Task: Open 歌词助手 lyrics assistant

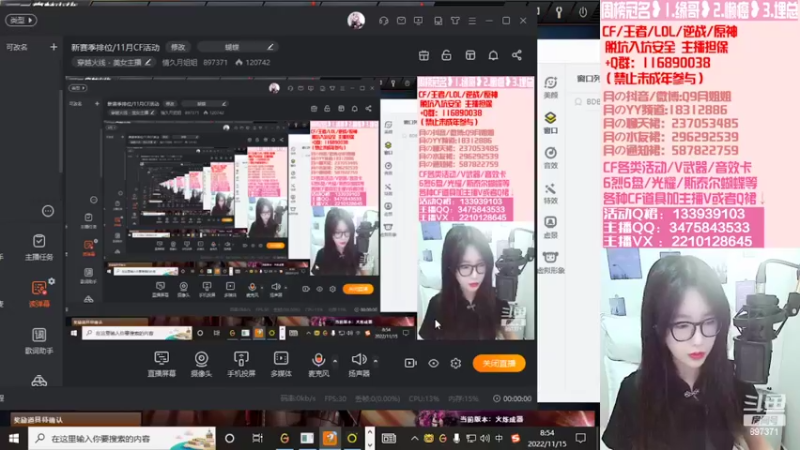Action: click(x=39, y=341)
